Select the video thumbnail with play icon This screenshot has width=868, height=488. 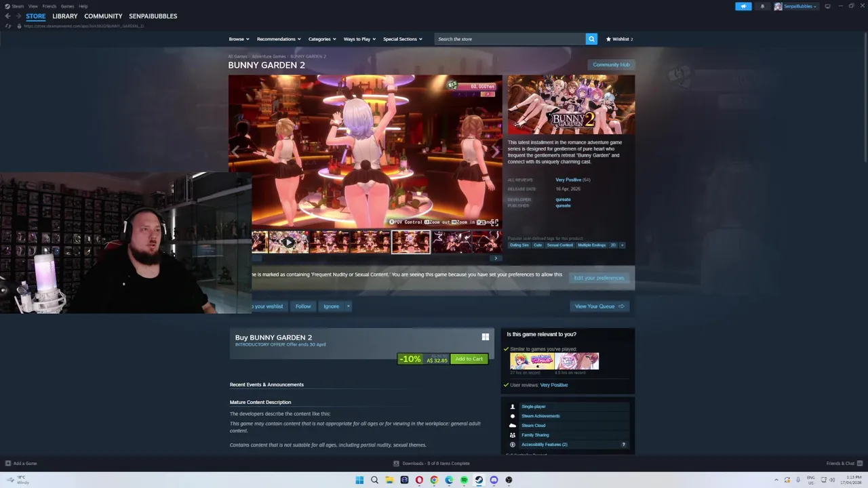click(288, 242)
